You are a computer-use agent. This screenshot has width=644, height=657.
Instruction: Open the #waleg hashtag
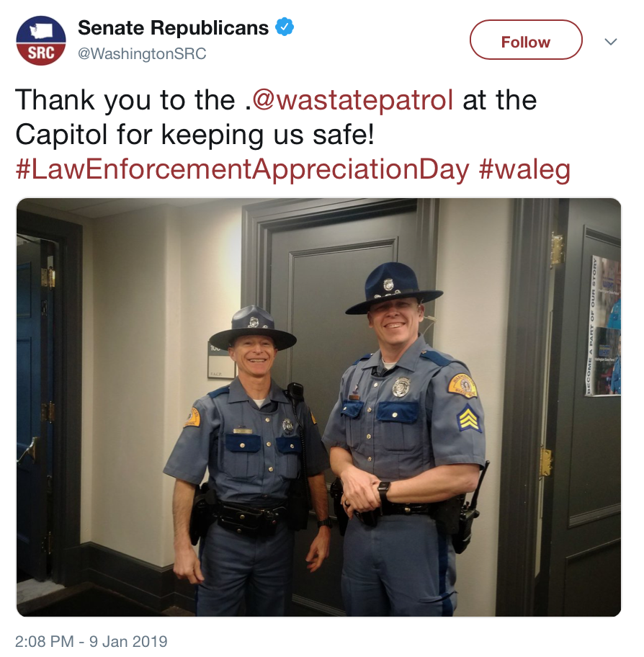click(x=524, y=170)
